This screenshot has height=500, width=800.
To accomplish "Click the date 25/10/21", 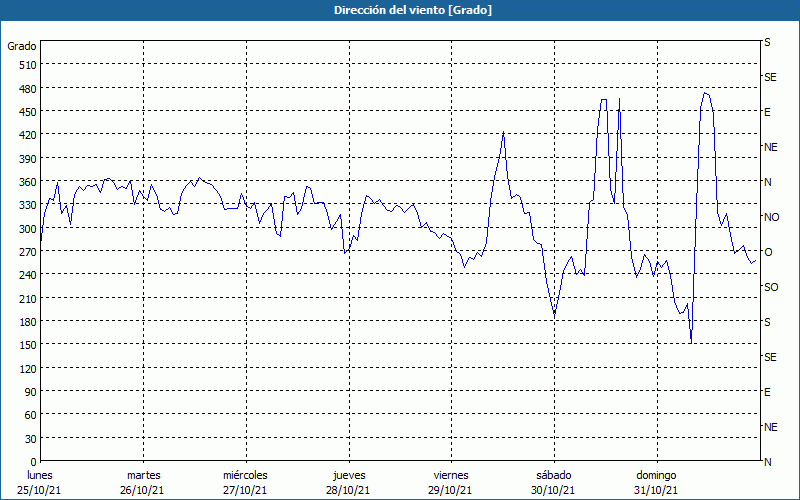I will [x=39, y=490].
